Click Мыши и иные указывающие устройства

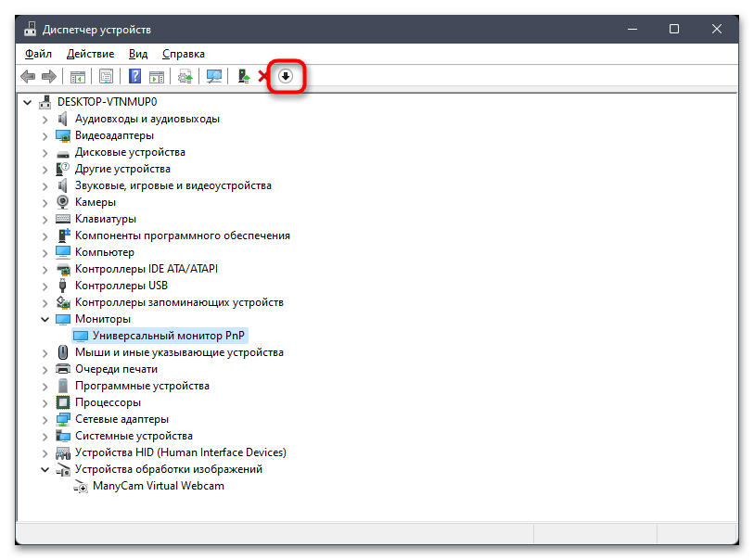point(179,352)
